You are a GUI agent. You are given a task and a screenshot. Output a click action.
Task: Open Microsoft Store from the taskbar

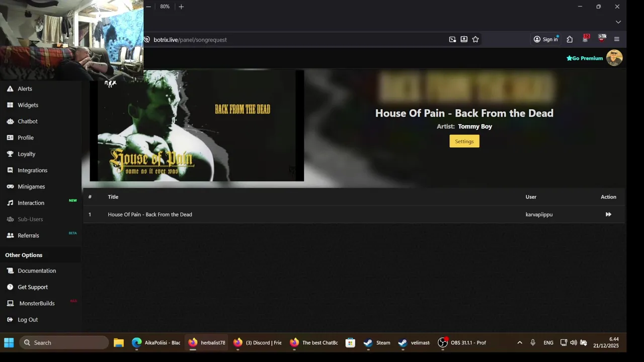coord(350,342)
